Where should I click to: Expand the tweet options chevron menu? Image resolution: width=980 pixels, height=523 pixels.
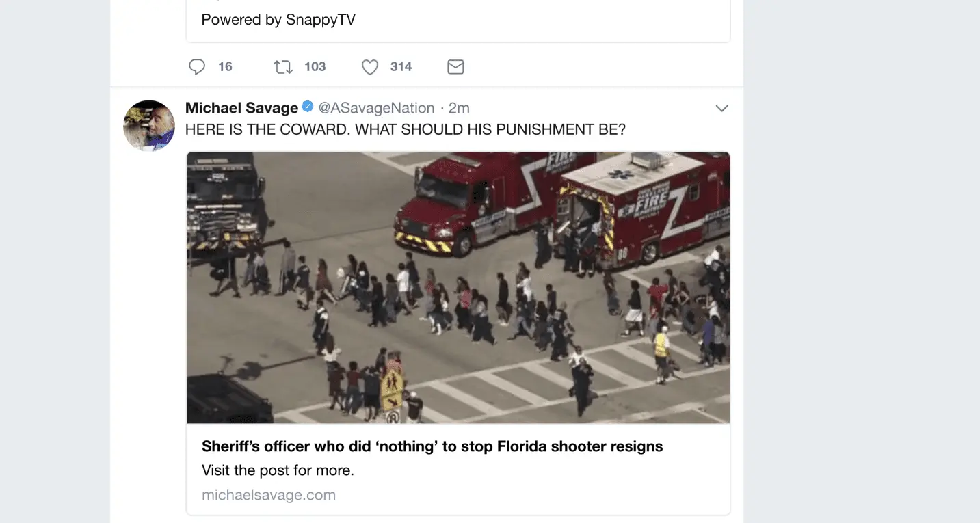click(x=721, y=108)
